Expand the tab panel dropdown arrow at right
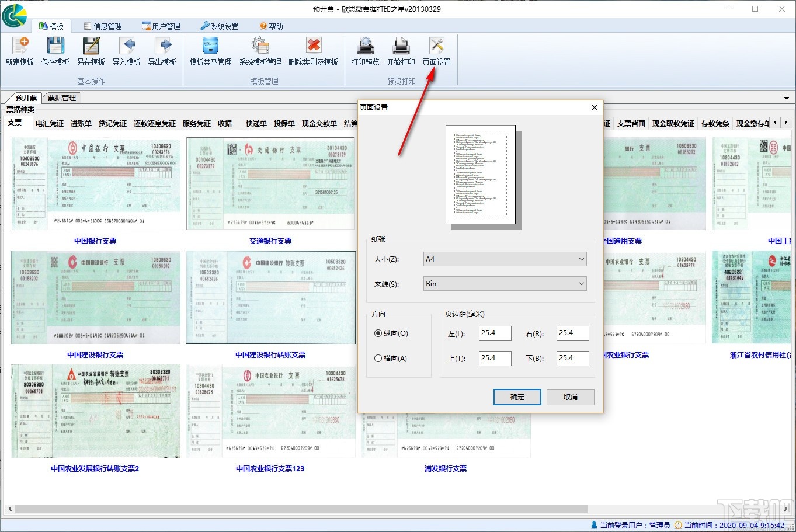 (x=786, y=98)
